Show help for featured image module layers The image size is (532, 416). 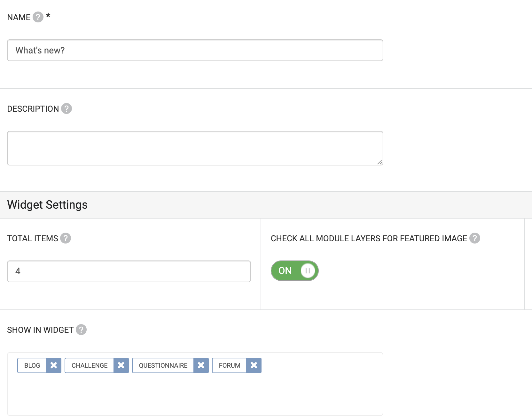pos(474,238)
